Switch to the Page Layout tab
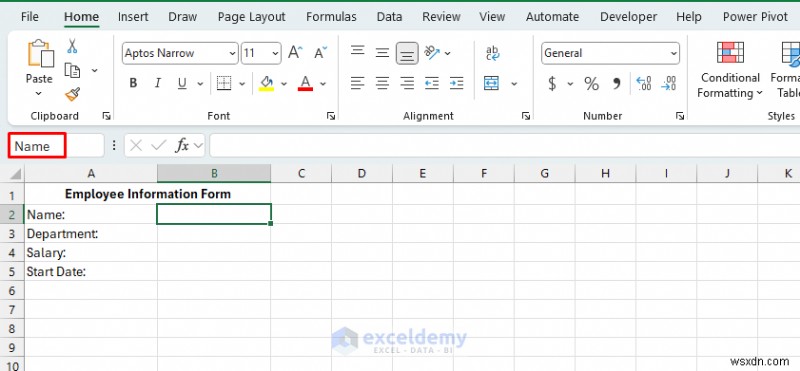Viewport: 800px width, 371px height. [x=252, y=16]
